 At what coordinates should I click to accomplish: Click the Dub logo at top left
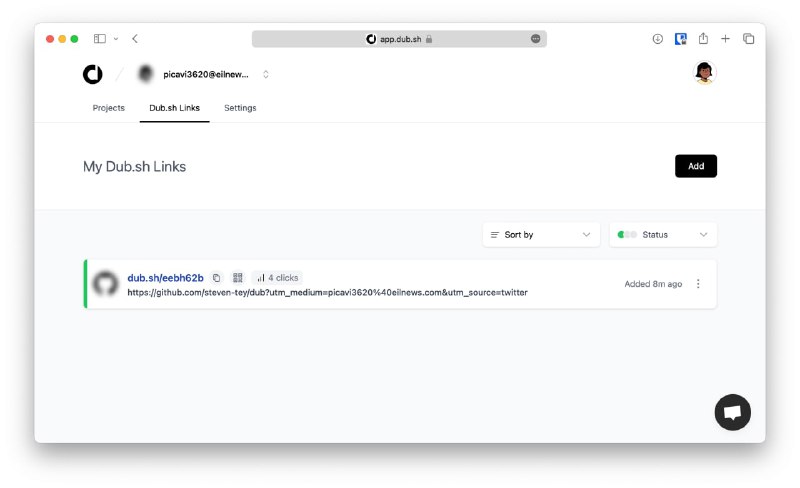tap(93, 75)
